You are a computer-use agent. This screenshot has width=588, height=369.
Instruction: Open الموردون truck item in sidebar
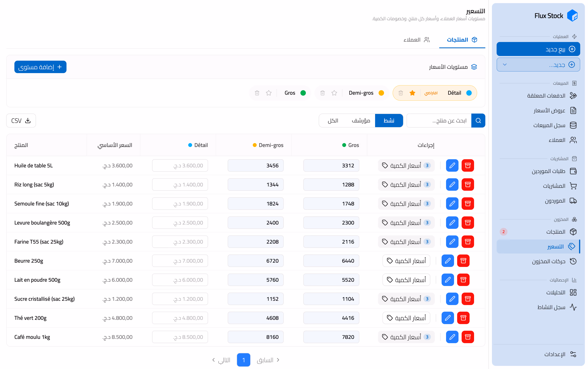[538, 201]
